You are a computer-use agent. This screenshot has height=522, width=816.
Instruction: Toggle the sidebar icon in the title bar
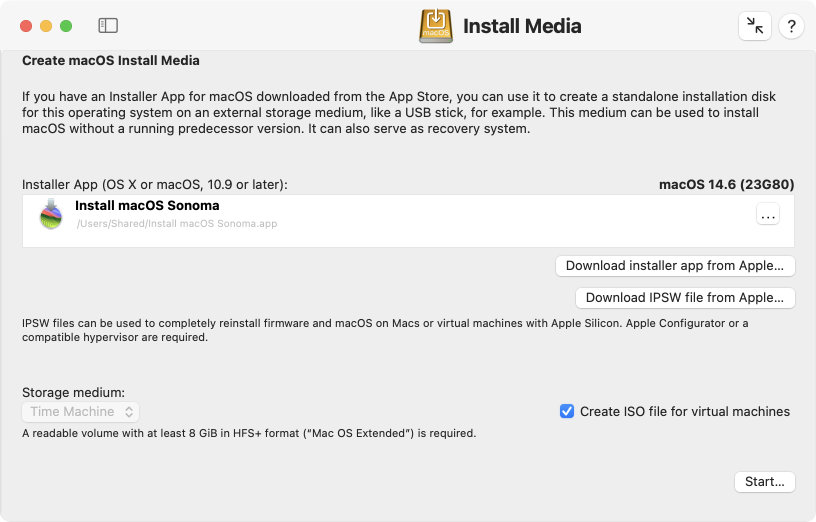pos(108,26)
